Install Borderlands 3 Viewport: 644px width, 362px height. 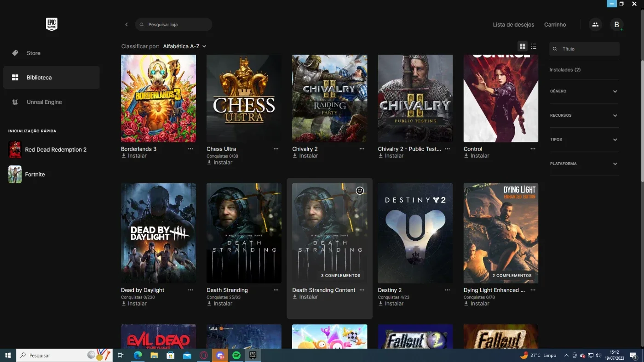coord(134,156)
